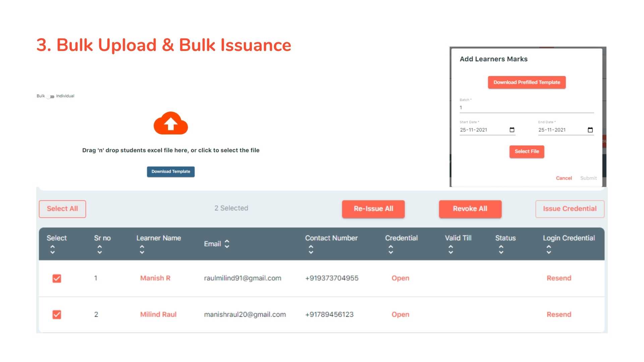The width and height of the screenshot is (644, 362).
Task: Click the orange cloud upload icon
Action: 171,123
